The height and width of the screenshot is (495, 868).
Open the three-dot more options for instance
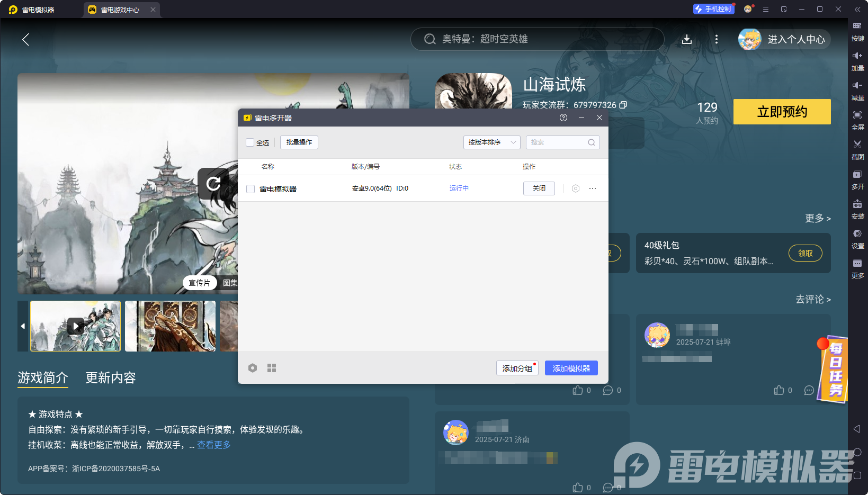tap(593, 188)
